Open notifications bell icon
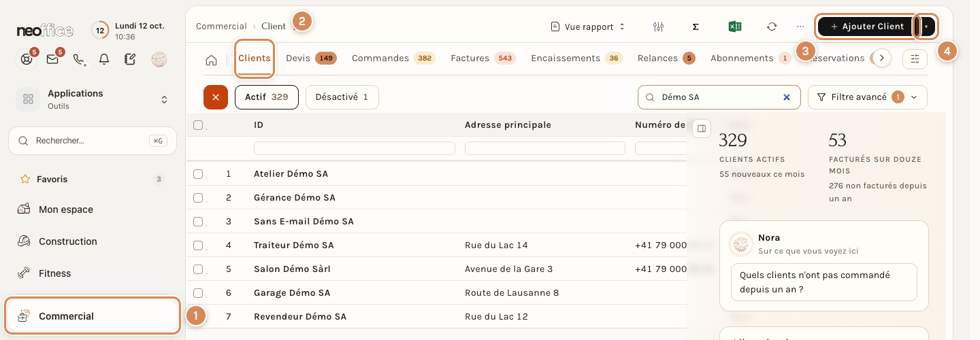 pyautogui.click(x=104, y=59)
